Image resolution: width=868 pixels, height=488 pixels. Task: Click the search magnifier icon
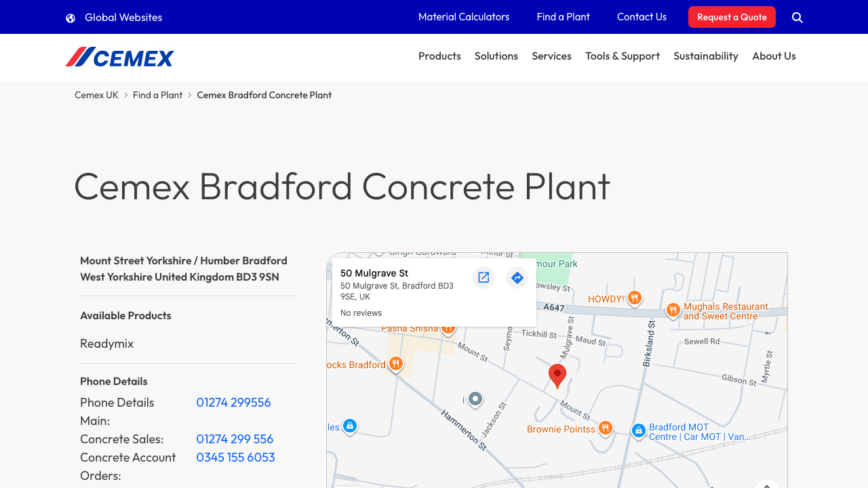point(797,17)
